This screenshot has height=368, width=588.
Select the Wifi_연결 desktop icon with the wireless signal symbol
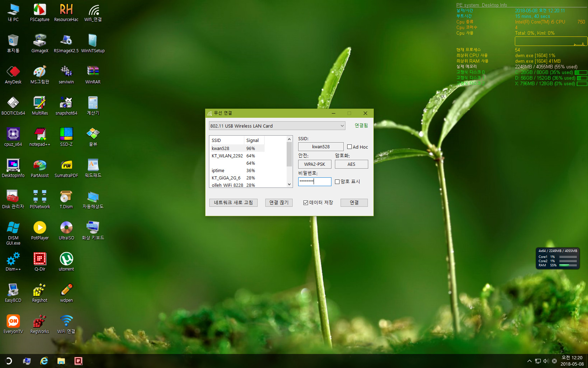tap(93, 13)
